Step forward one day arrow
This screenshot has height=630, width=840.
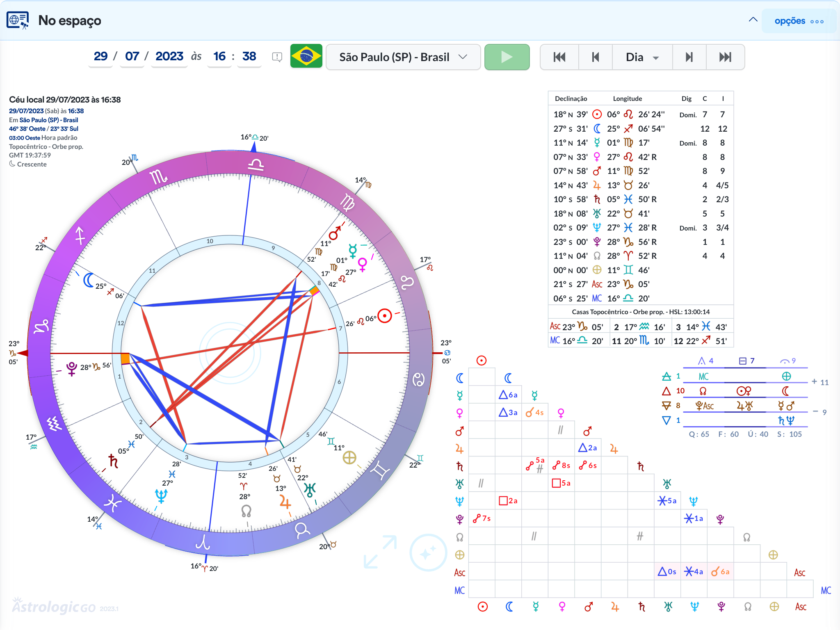[689, 57]
